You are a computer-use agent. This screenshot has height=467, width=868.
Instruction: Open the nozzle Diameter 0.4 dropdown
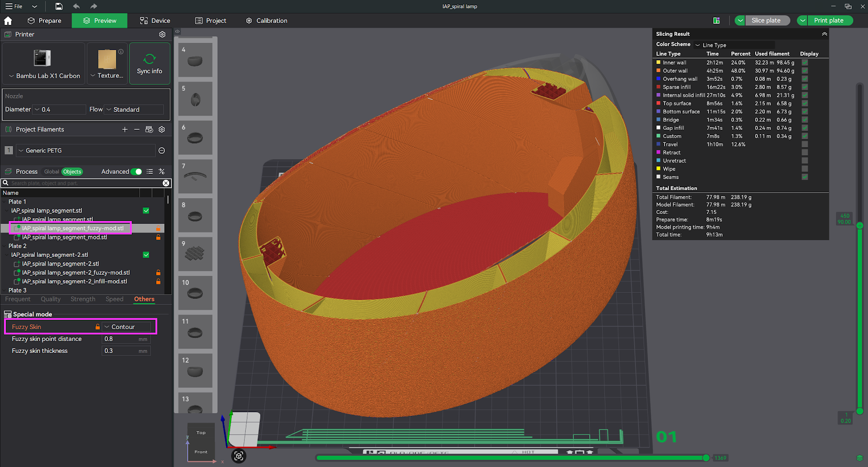[60, 110]
